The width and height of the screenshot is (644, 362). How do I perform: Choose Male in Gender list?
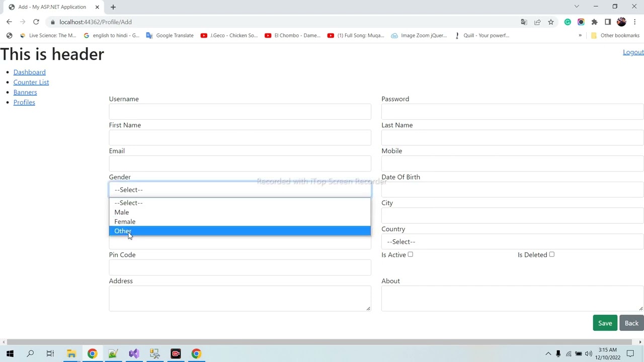240,212
